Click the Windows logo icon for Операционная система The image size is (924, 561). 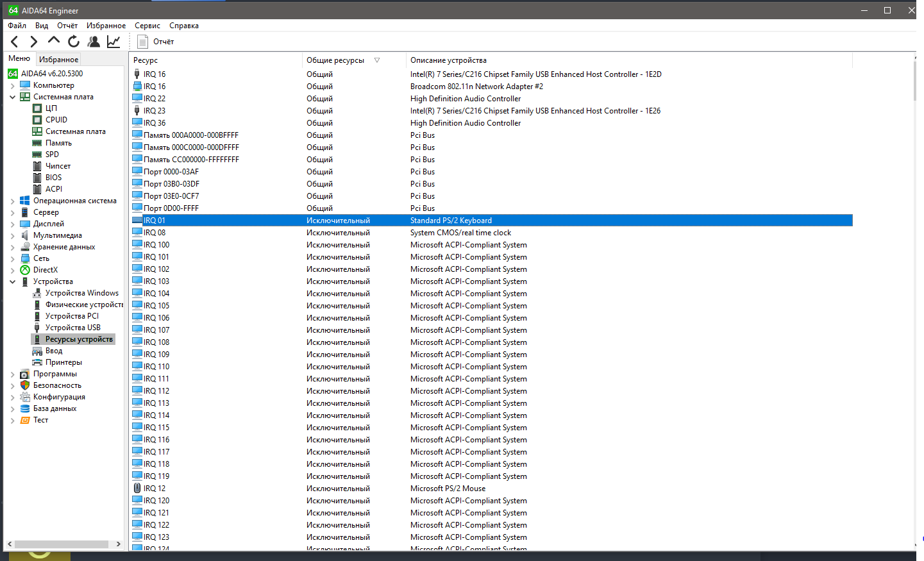25,201
